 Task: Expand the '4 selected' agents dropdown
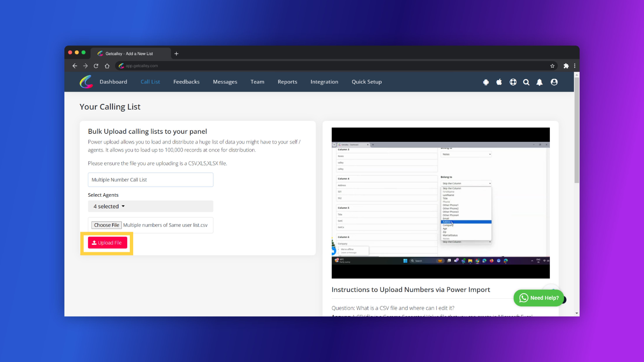151,206
